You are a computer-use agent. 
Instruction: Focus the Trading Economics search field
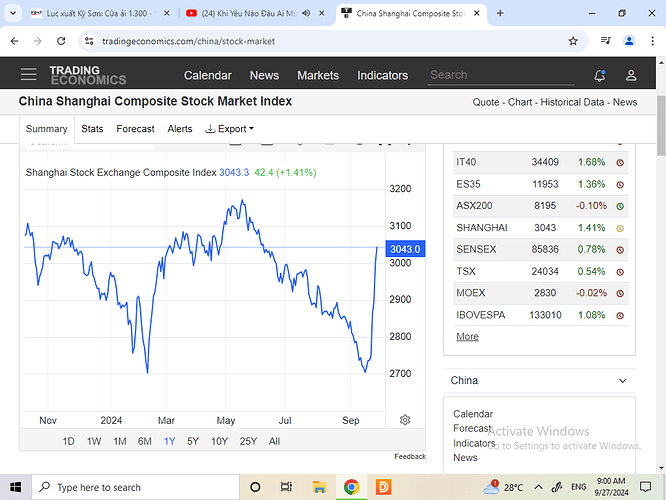501,75
